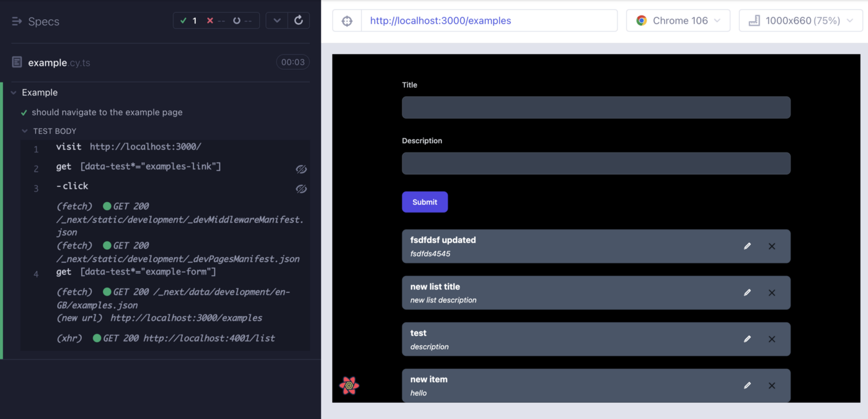This screenshot has width=868, height=419.
Task: Select the visit http://localhost:3000/ command
Action: (x=128, y=147)
